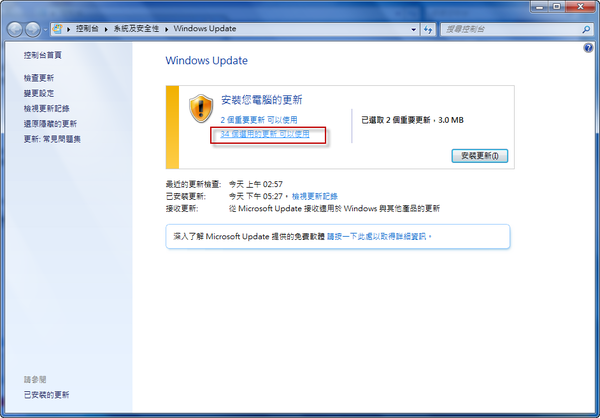Screen dimensions: 600x418
Task: Maximize the Windows Update window
Action: tap(557, 7)
